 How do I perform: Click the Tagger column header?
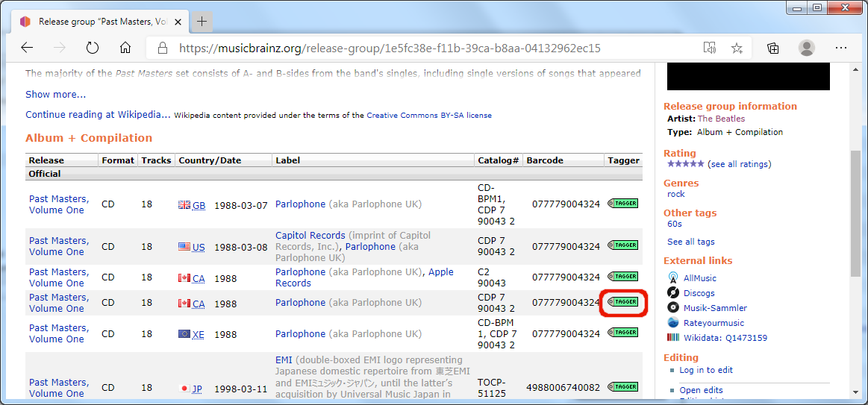click(x=623, y=160)
